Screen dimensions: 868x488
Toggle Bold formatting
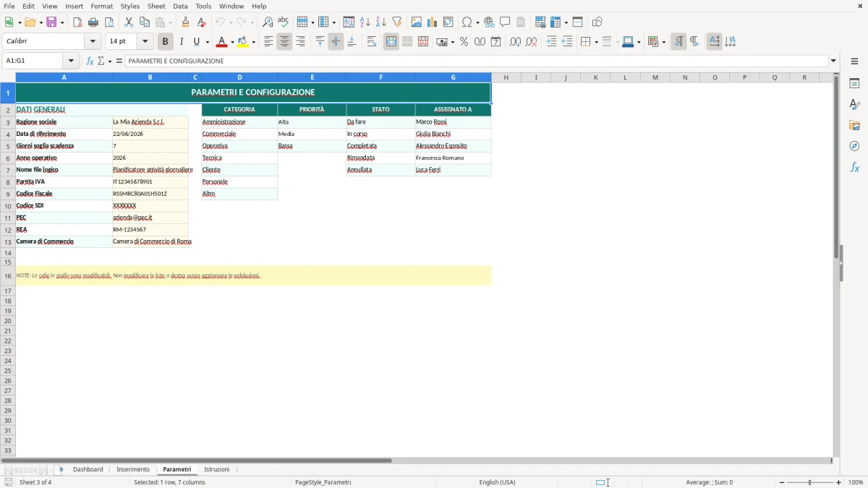(x=166, y=42)
